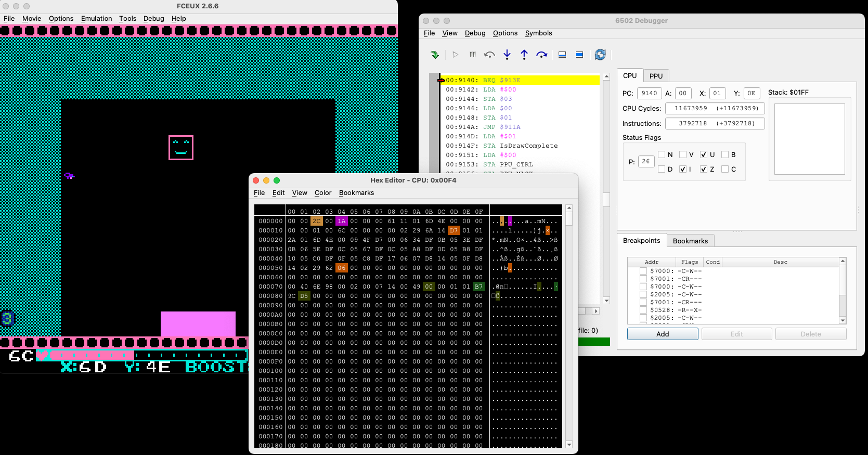Viewport: 868px width, 455px height.
Task: Toggle the C status flag checkbox
Action: click(725, 169)
